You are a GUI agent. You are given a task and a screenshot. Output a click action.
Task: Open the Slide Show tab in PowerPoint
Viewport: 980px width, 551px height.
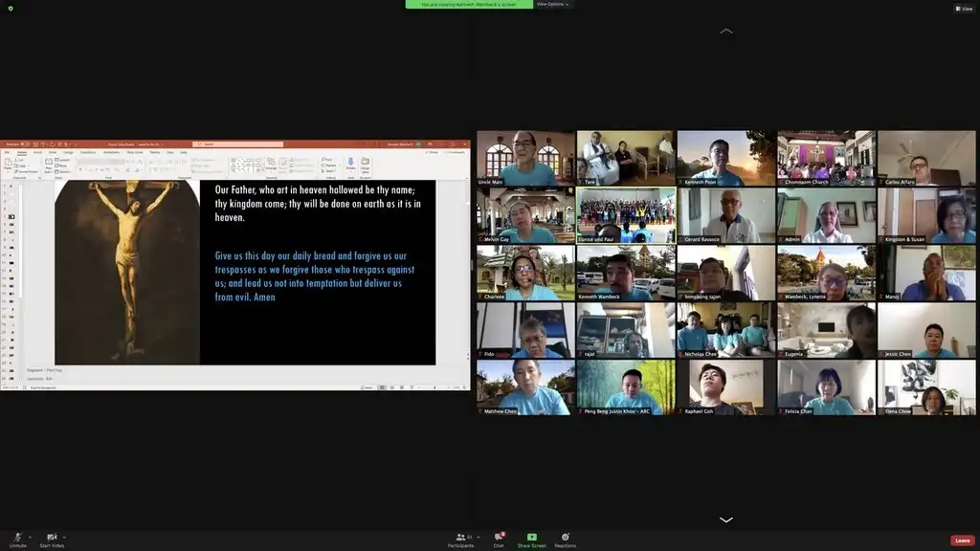(x=135, y=152)
